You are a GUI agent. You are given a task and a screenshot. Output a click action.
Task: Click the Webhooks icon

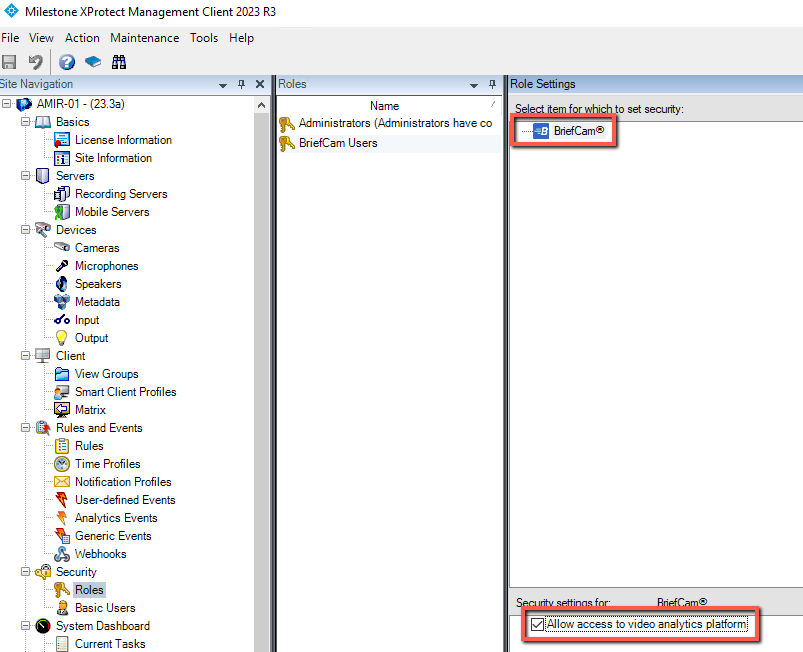coord(62,554)
